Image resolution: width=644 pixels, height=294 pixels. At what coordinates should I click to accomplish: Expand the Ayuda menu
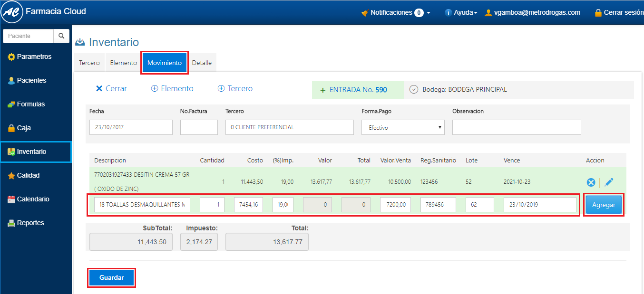(461, 13)
